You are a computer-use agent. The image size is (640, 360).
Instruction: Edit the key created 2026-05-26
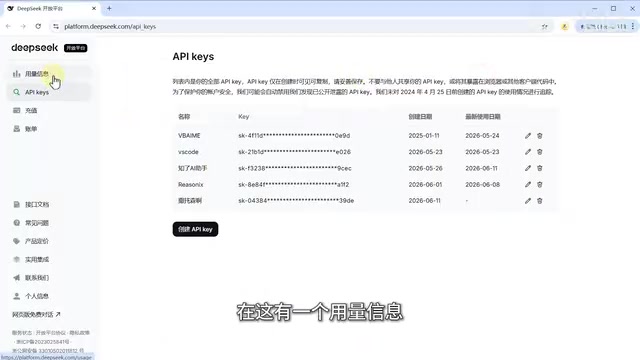(x=528, y=168)
